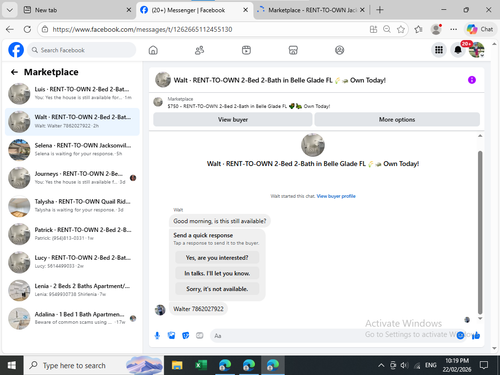500x375 pixels.
Task: Send a thumbs up like
Action: pos(476,335)
